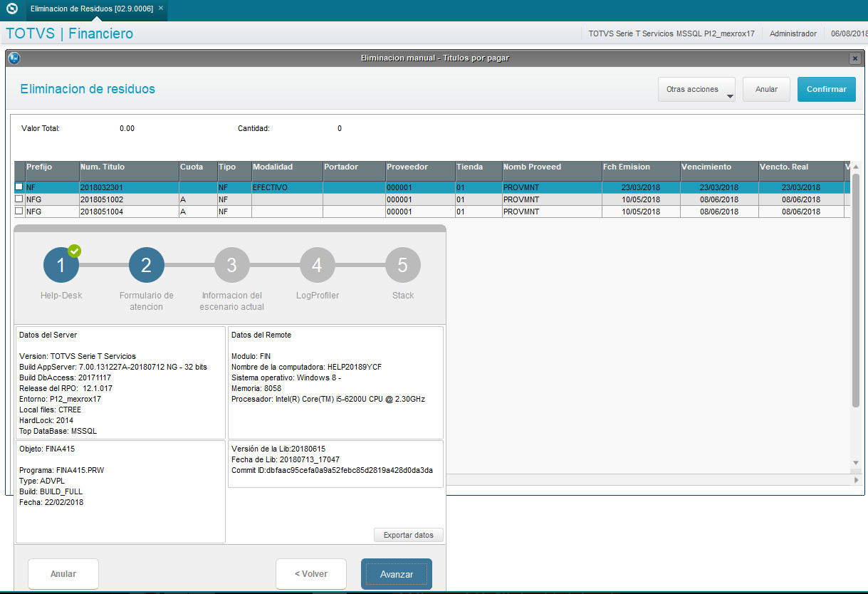Close the Eliminacion manual dialog window
The width and height of the screenshot is (868, 594).
click(x=854, y=58)
